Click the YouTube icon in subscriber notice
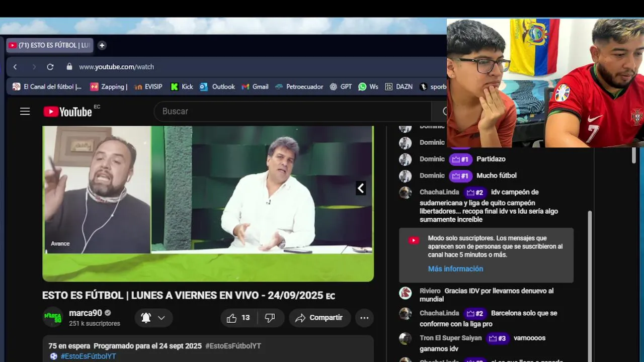Screen dimensions: 644x362 coord(414,240)
